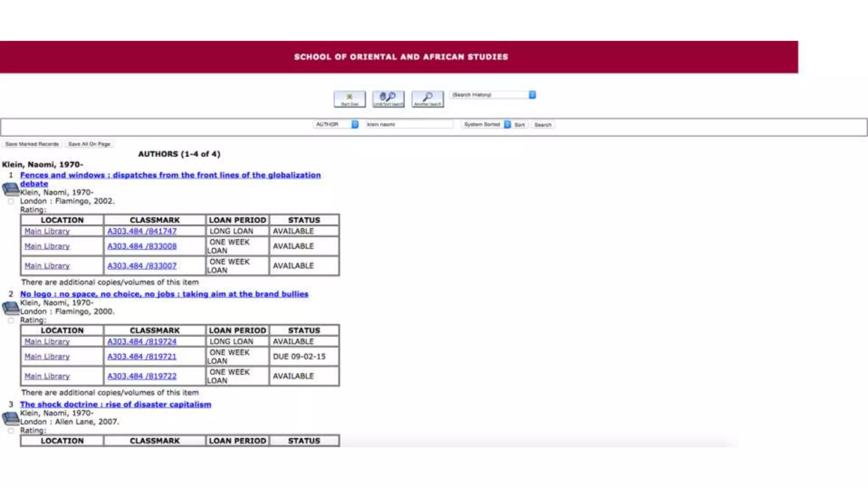Open the No logo title link

[x=164, y=294]
